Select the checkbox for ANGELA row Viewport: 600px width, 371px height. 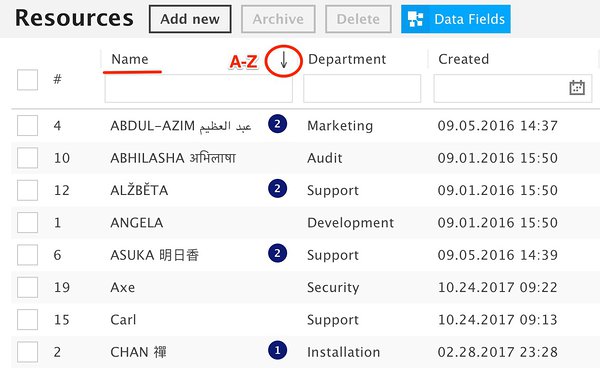[x=28, y=223]
